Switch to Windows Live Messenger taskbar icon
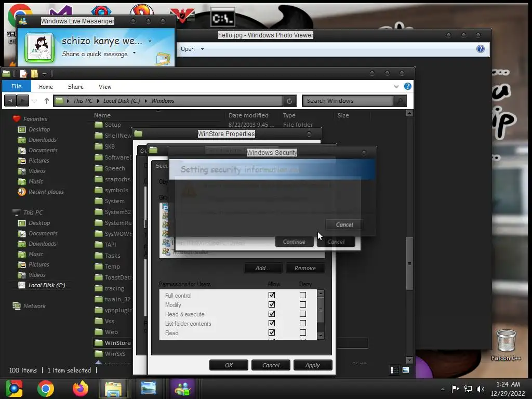This screenshot has height=399, width=532. tap(182, 389)
